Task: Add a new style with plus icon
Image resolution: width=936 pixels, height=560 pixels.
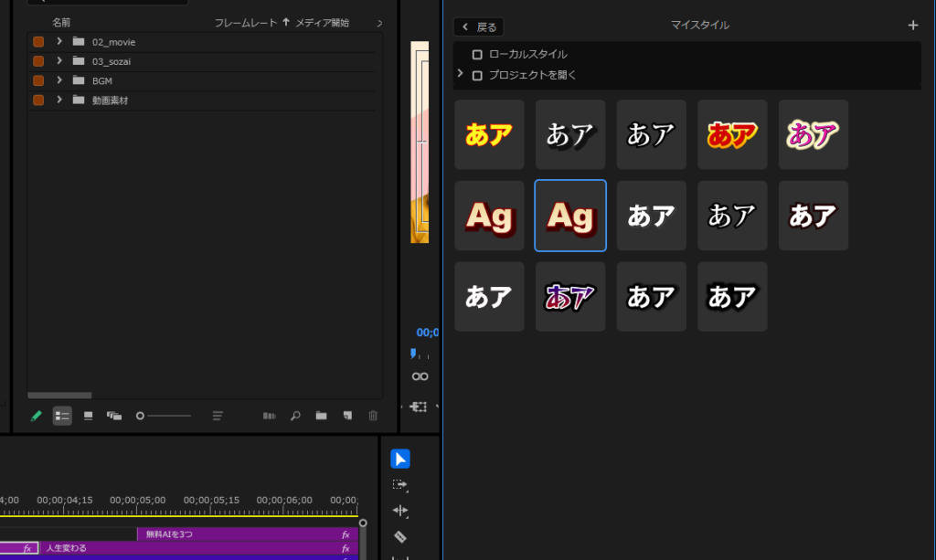Action: coord(912,26)
